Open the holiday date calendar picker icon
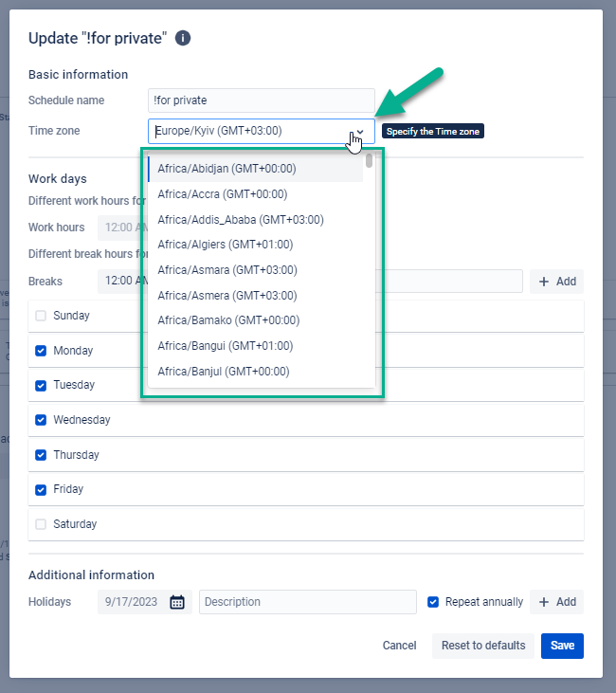 tap(177, 602)
